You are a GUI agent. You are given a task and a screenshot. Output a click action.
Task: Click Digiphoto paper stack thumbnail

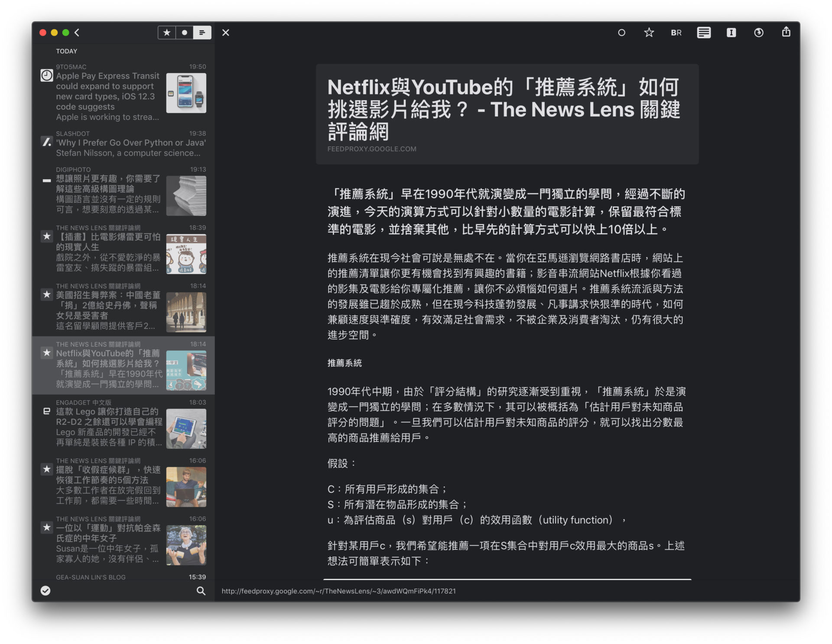click(x=186, y=196)
